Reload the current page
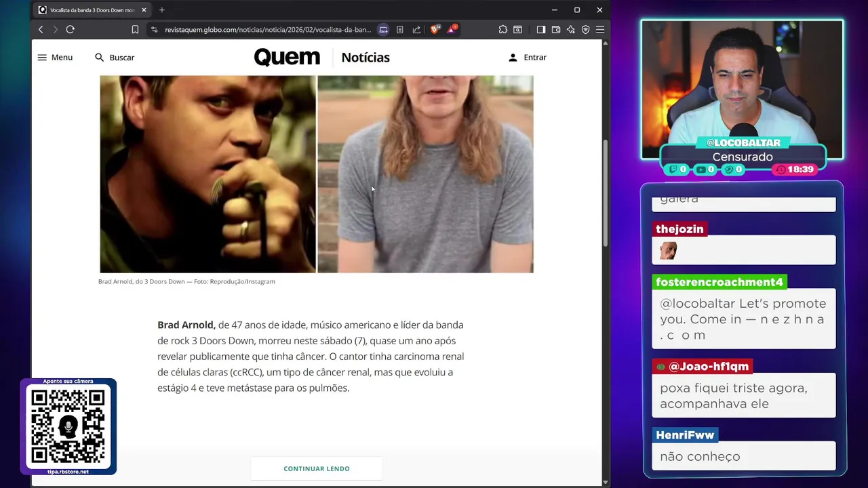 coord(70,30)
